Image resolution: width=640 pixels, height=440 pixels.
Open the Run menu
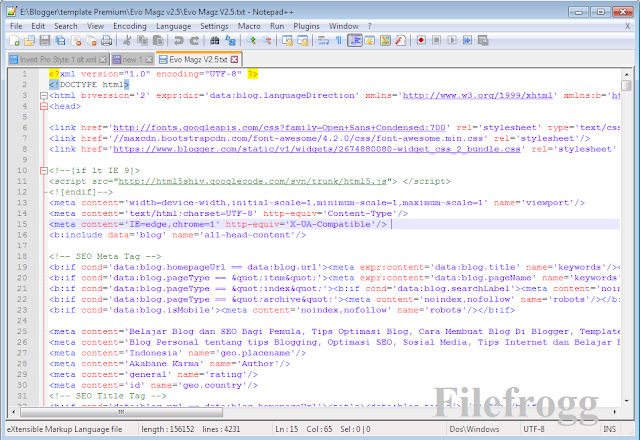tap(277, 26)
